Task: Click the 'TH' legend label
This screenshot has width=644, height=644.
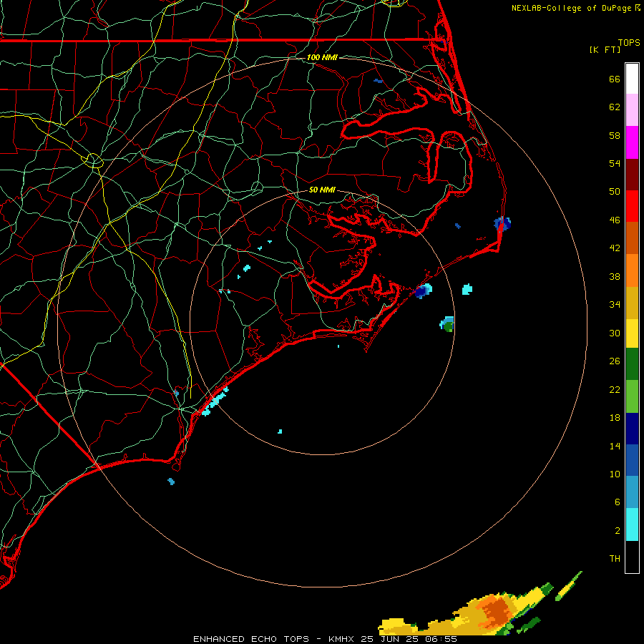Action: [615, 559]
